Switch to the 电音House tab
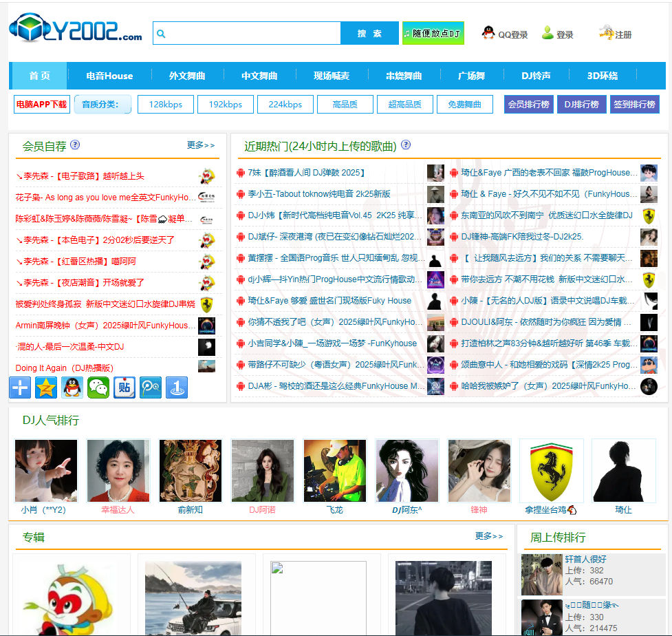 pyautogui.click(x=109, y=76)
